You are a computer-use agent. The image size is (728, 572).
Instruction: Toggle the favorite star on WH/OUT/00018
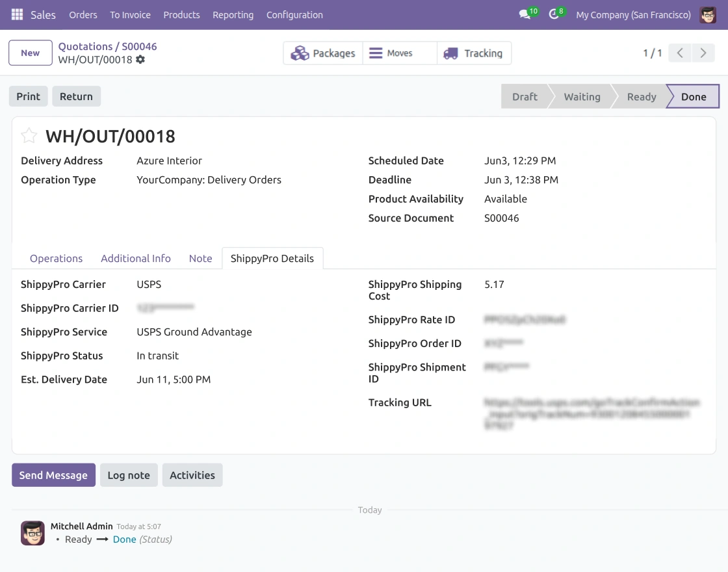tap(29, 136)
